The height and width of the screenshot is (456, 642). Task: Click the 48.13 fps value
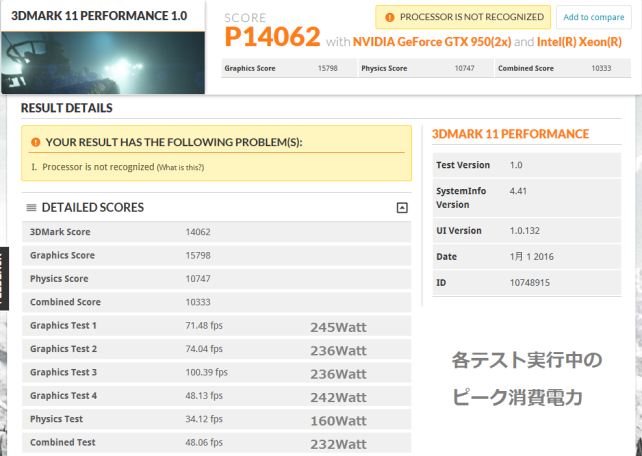coord(204,395)
